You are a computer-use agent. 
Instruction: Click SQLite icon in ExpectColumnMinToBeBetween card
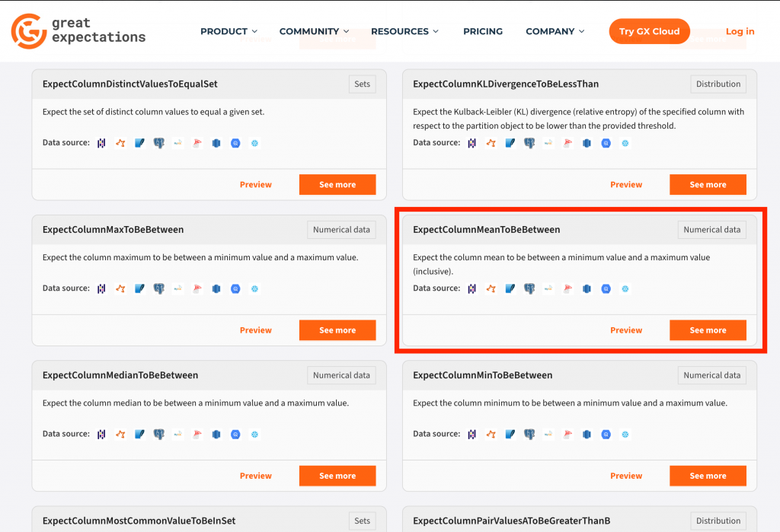tap(510, 434)
